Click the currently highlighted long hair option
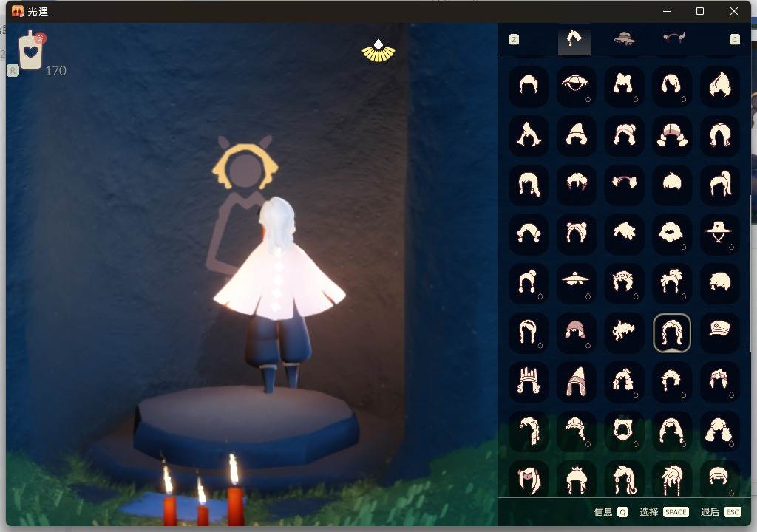This screenshot has width=757, height=532. 672,332
